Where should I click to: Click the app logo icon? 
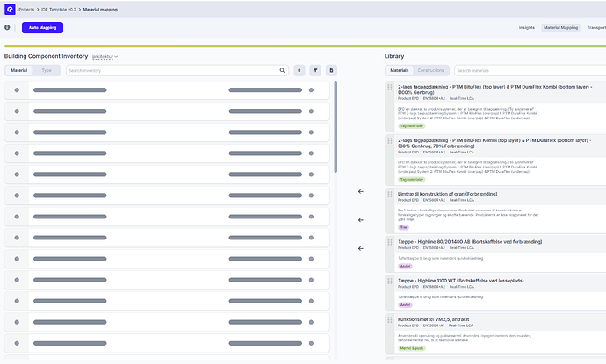click(x=10, y=10)
